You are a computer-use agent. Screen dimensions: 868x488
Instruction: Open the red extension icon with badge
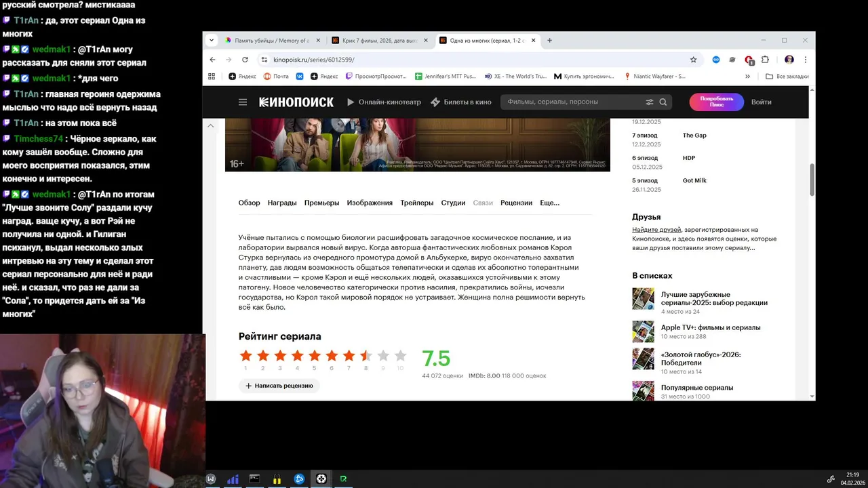pyautogui.click(x=749, y=60)
